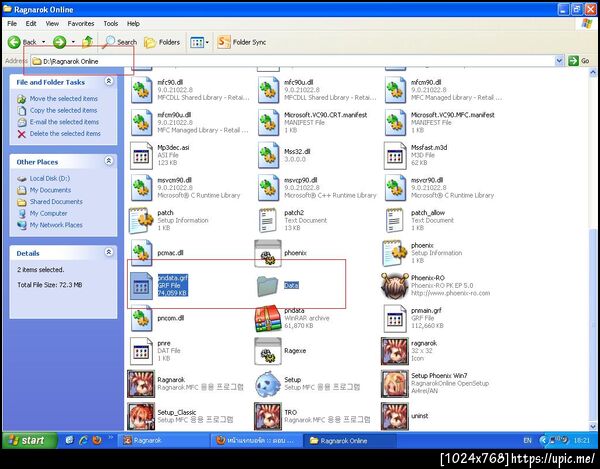Select the pndata WinRAR archive icon
The height and width of the screenshot is (469, 600).
[268, 318]
